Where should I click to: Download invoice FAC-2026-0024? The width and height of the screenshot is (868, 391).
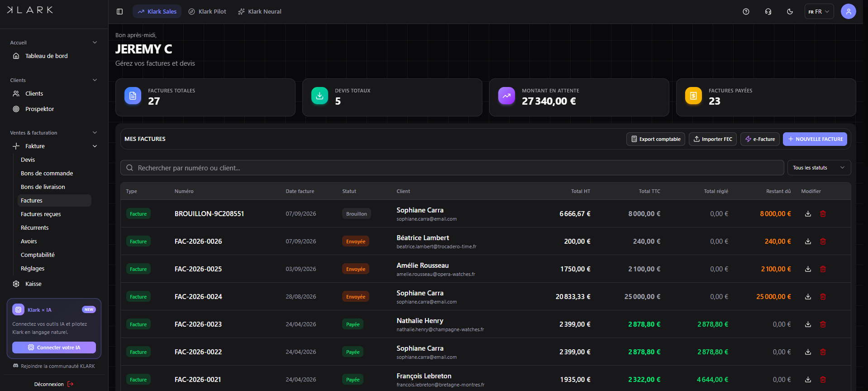pyautogui.click(x=808, y=297)
